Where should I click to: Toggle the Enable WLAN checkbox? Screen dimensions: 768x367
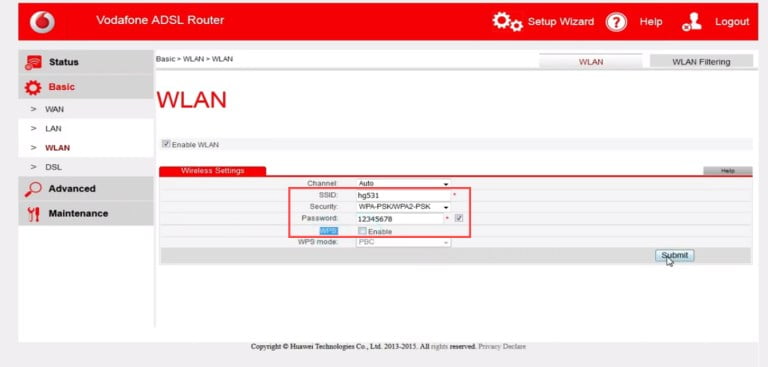coord(166,144)
